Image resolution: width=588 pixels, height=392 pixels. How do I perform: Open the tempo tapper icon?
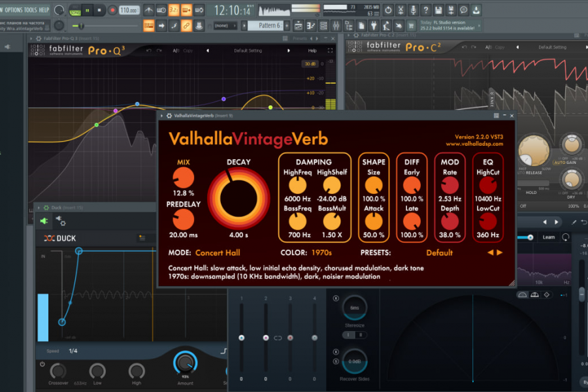point(386,26)
